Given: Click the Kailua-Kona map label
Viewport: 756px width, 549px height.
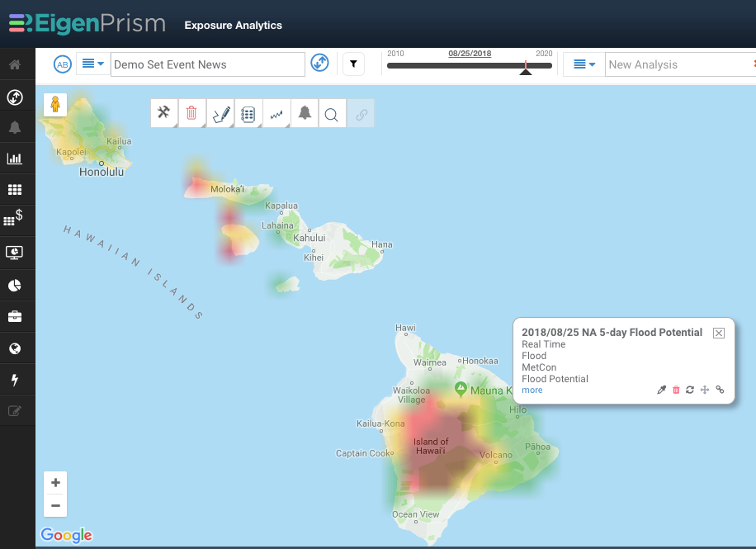Looking at the screenshot, I should tap(380, 424).
